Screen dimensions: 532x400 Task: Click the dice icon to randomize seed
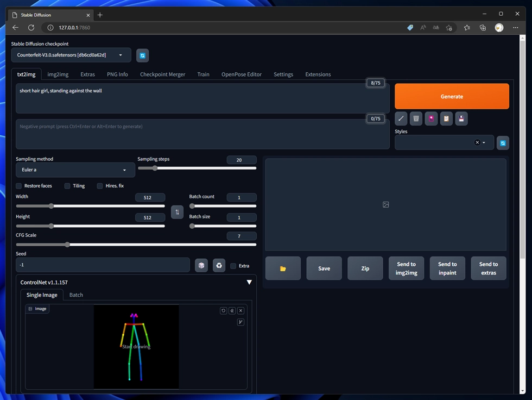point(201,265)
